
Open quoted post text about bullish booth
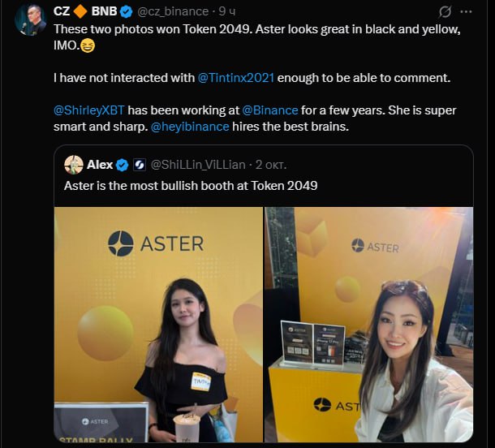point(191,186)
